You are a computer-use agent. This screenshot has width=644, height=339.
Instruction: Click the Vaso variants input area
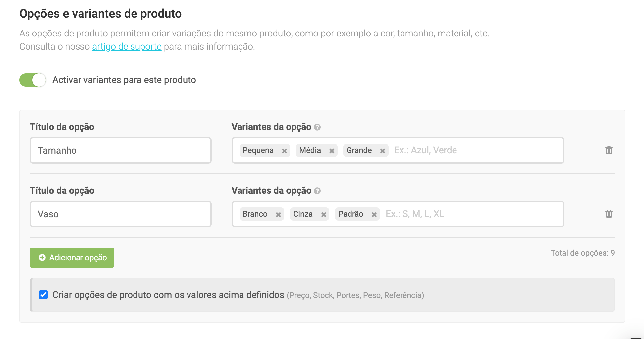coord(470,214)
